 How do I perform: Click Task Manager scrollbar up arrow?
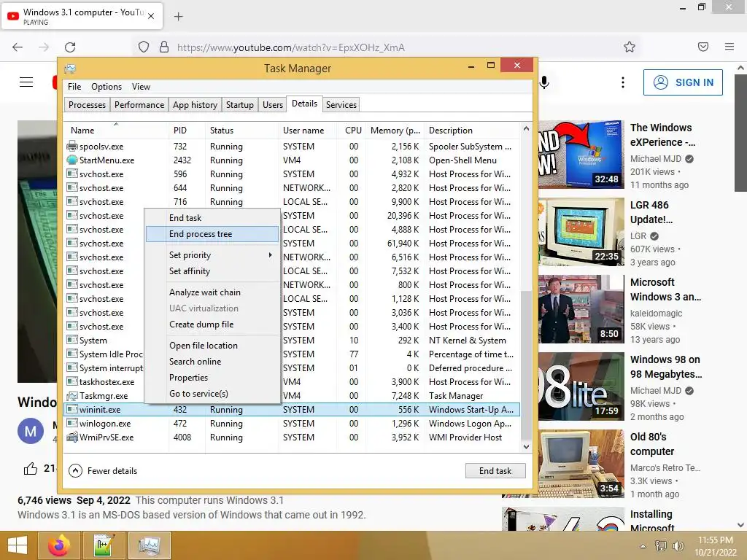[x=526, y=128]
